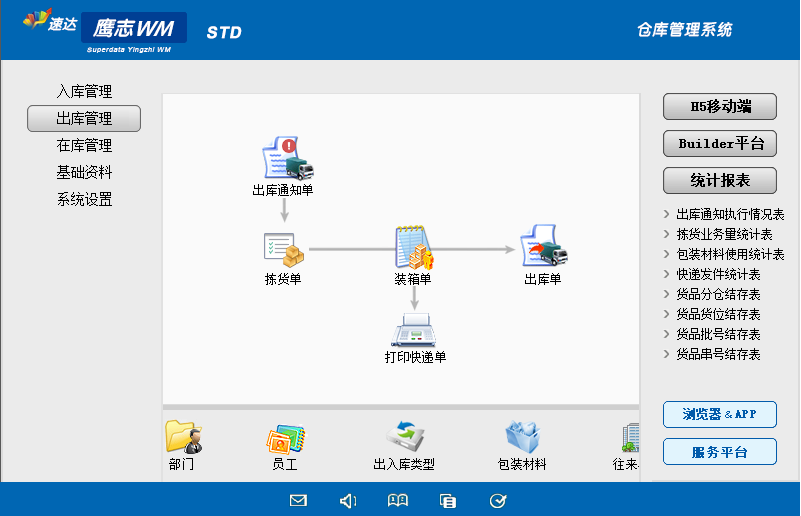Viewport: 801px width, 516px height.
Task: Open the 出库单 truck icon
Action: point(544,246)
